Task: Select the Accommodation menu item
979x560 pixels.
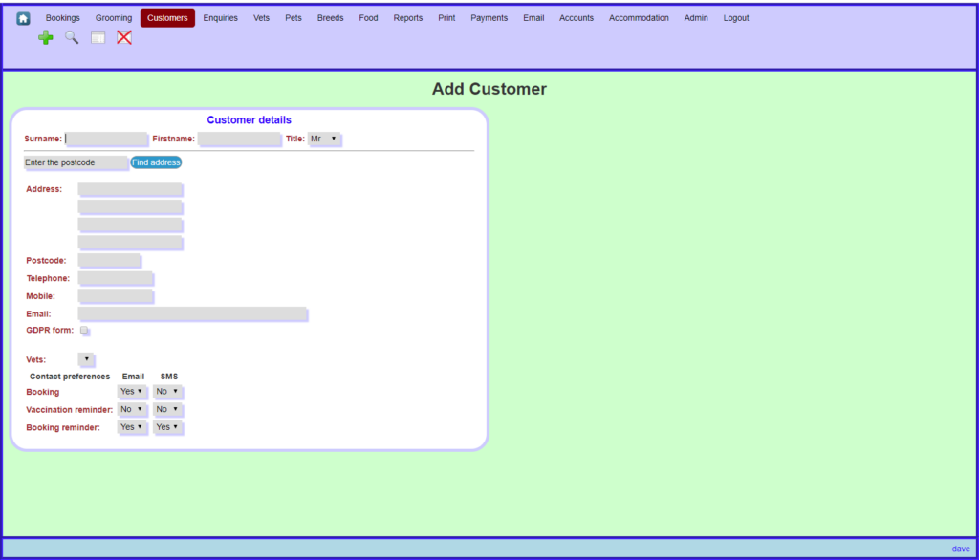Action: (x=639, y=18)
